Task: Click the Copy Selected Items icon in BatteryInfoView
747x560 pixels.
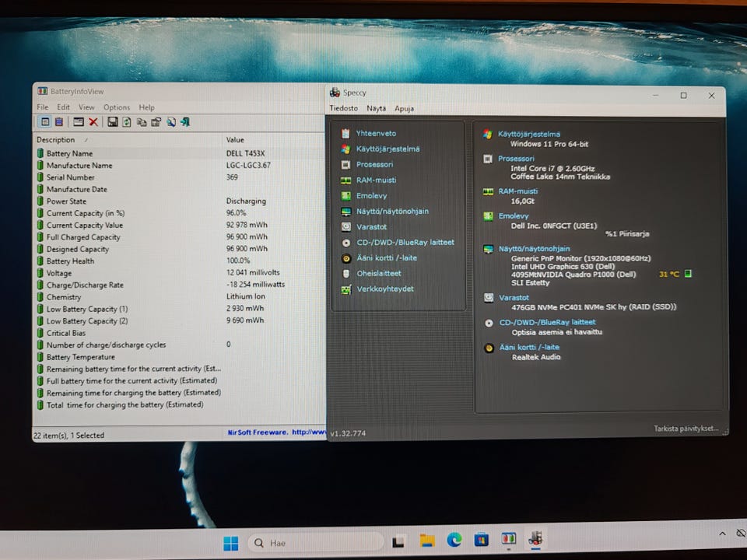Action: (x=142, y=122)
